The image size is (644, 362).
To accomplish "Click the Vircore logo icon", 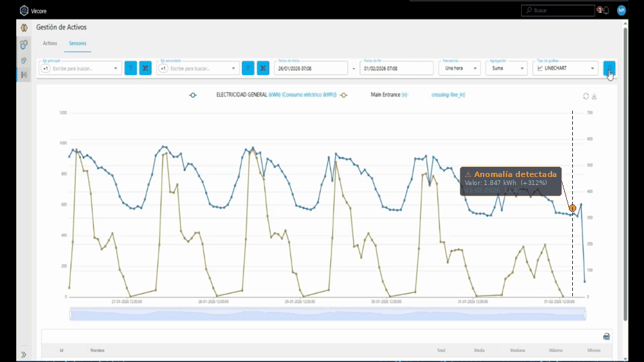I will [x=24, y=11].
